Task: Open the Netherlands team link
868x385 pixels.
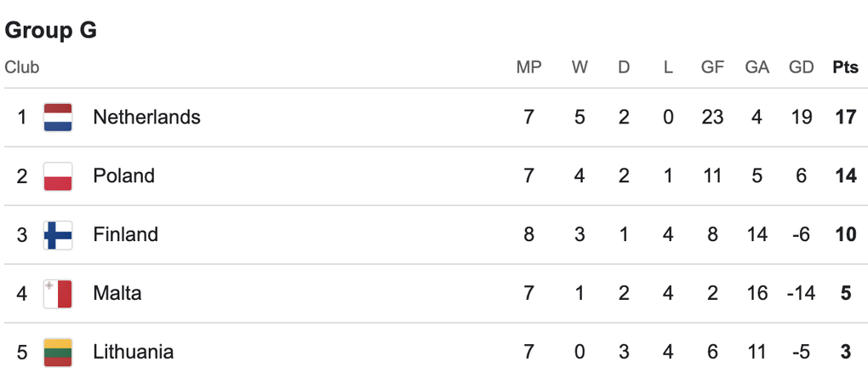Action: coord(146,117)
